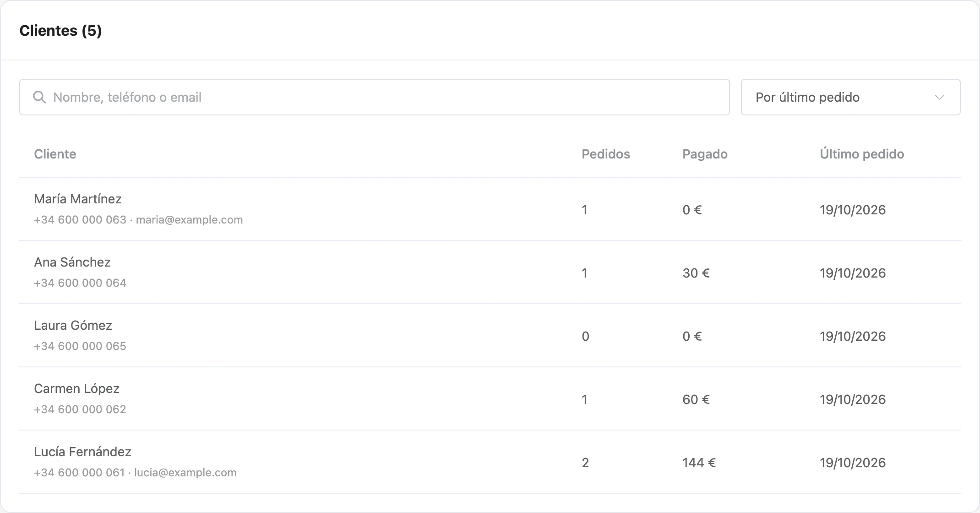Click the 144 € paid amount
The height and width of the screenshot is (513, 980).
[699, 463]
